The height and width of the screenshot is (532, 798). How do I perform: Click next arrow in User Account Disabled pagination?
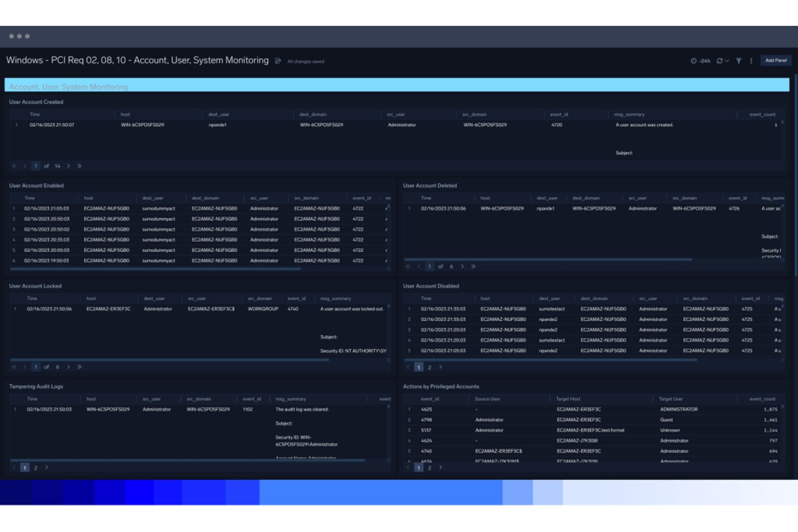click(441, 367)
